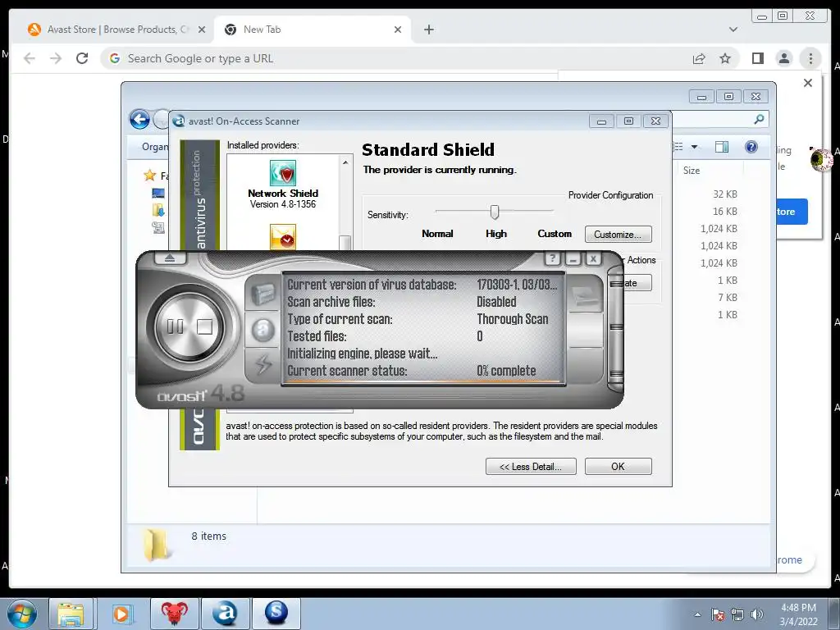Click the network tray icon
The image size is (840, 630).
click(737, 614)
